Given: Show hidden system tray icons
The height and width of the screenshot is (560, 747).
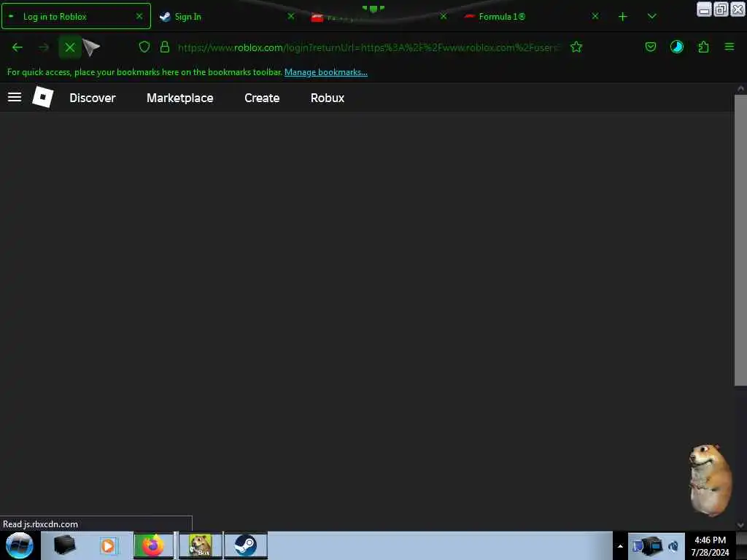Looking at the screenshot, I should click(620, 546).
